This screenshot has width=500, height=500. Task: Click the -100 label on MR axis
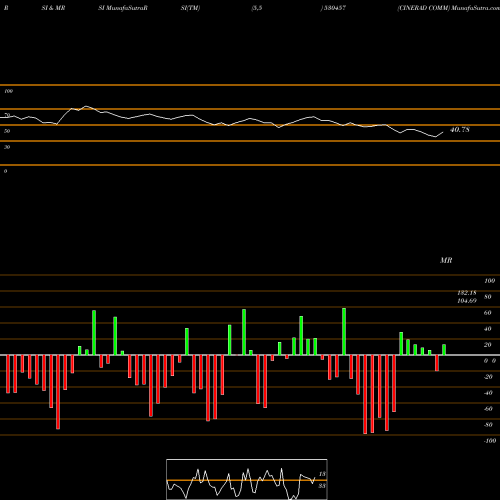490,441
